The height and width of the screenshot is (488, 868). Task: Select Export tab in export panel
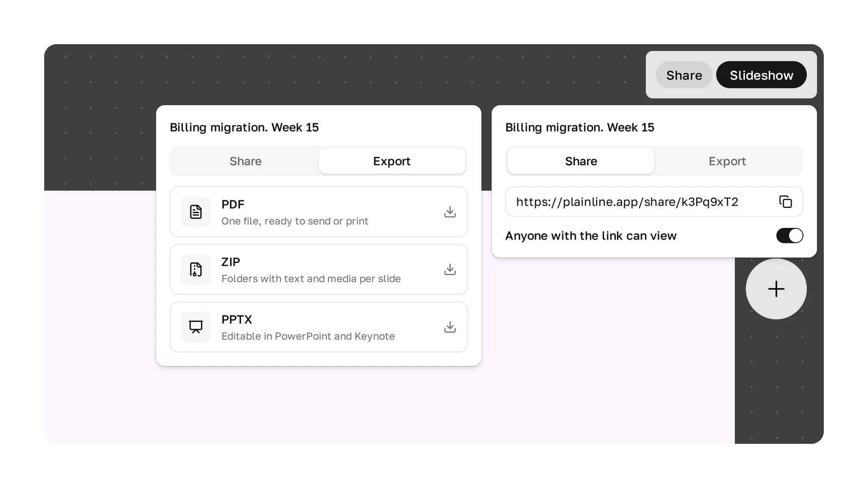pos(392,161)
